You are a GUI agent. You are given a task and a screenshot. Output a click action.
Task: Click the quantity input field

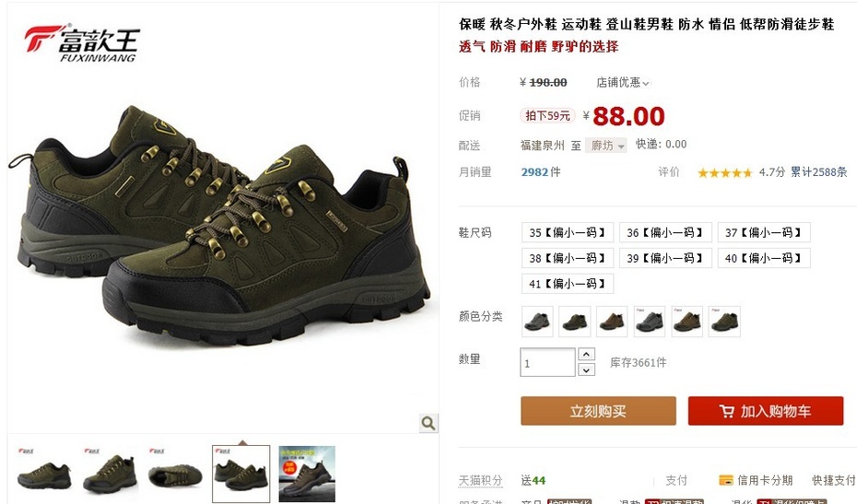(x=547, y=362)
